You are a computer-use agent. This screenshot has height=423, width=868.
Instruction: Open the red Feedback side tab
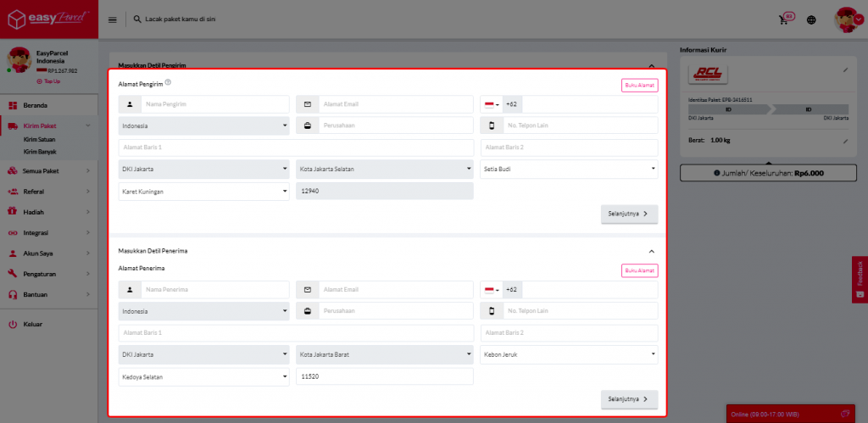860,279
